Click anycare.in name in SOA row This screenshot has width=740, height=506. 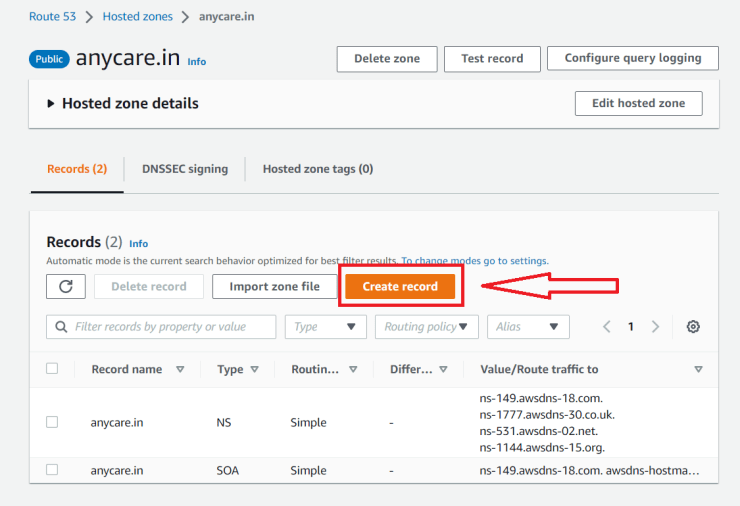pos(117,471)
